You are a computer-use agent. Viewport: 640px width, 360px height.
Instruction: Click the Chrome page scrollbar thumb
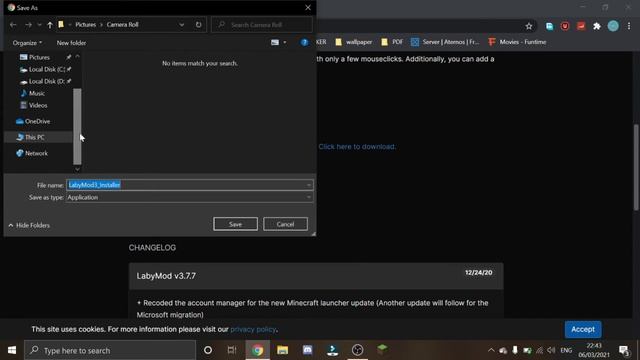(x=636, y=167)
